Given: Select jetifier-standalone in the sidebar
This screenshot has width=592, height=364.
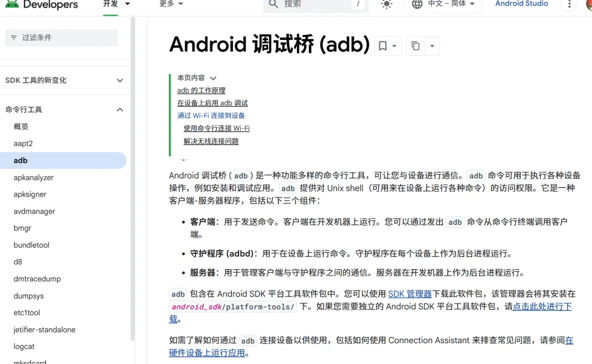Looking at the screenshot, I should click(x=44, y=329).
